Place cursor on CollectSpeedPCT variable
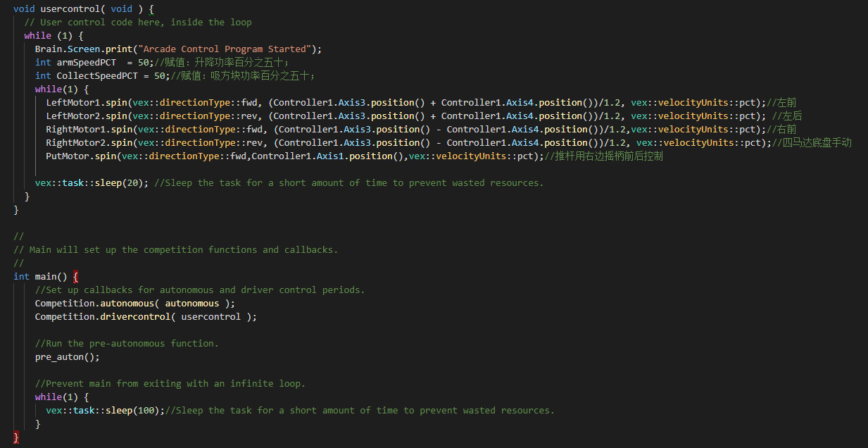This screenshot has height=448, width=868. (x=97, y=75)
